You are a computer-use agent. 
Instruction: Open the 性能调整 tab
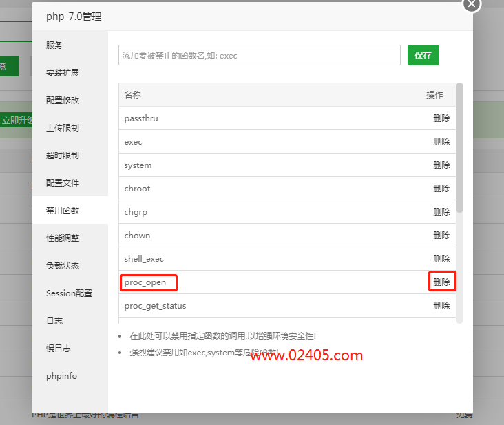pyautogui.click(x=70, y=238)
